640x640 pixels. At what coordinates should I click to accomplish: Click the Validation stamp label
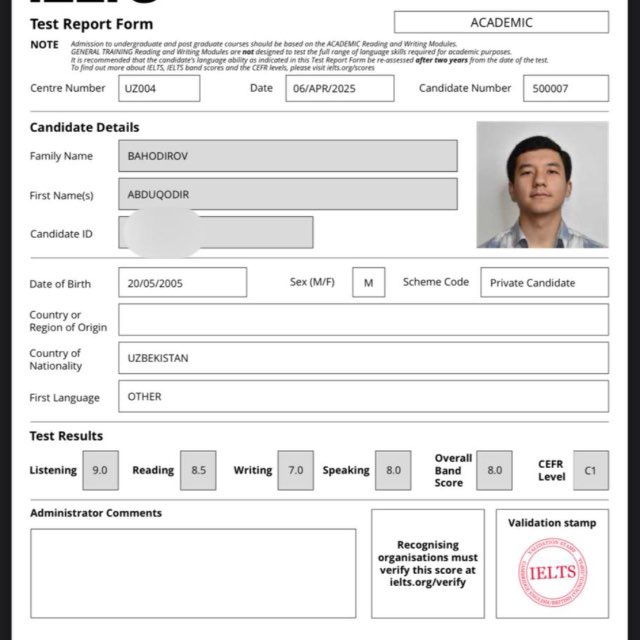click(552, 523)
